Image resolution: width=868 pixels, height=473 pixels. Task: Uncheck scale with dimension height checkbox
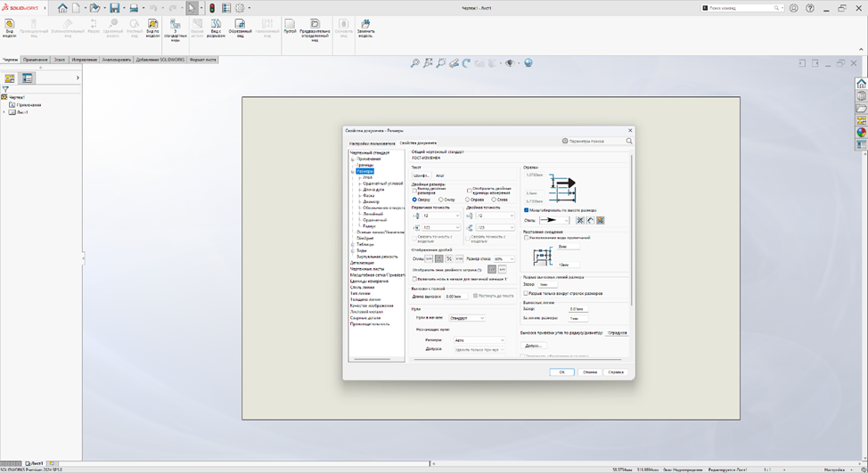(527, 210)
